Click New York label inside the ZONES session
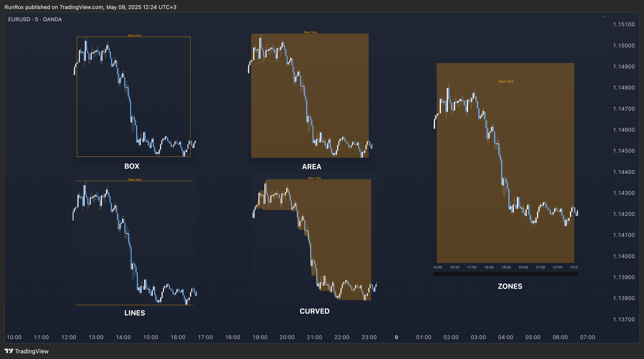 tap(506, 81)
